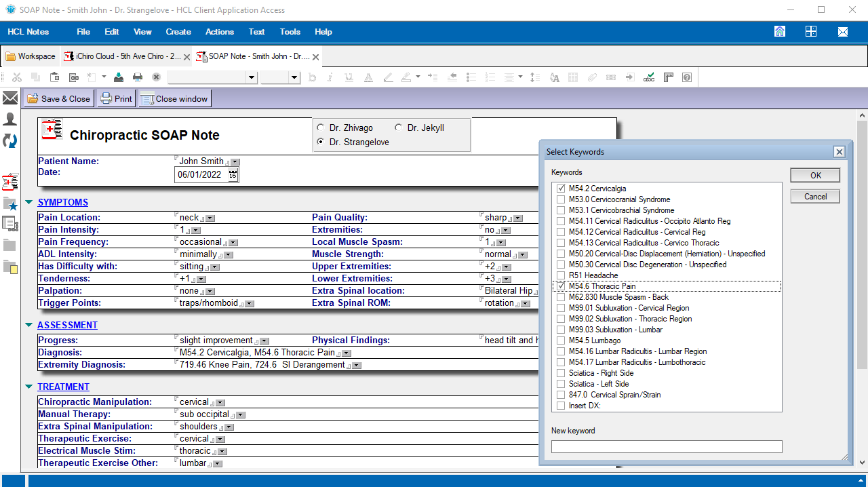Screen dimensions: 868x487
Task: Open the Mail icon in the left sidebar
Action: pos(10,98)
